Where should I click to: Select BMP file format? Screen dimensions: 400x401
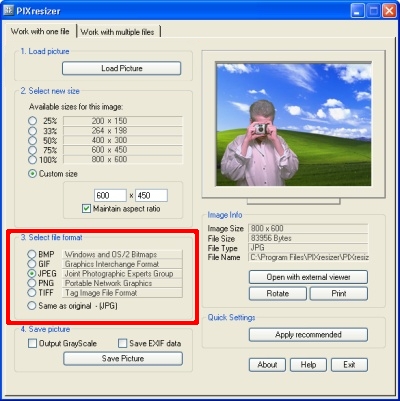pos(32,254)
